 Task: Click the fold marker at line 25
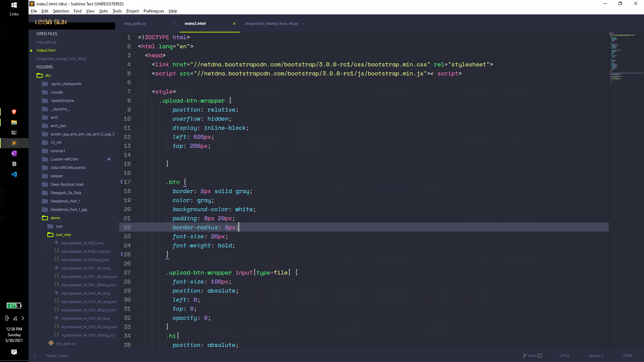click(x=121, y=254)
